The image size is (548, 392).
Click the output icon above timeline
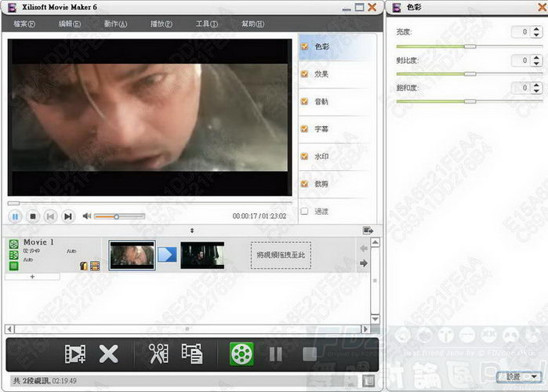tap(368, 230)
